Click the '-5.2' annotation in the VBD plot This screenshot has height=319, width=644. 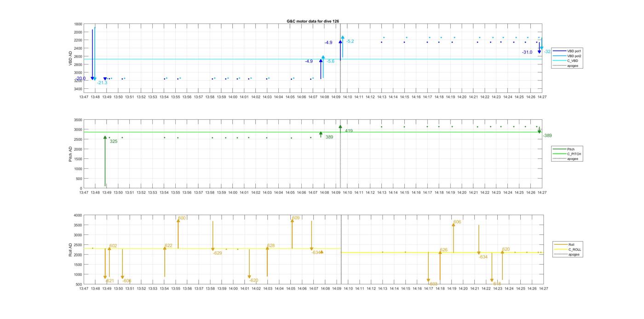pyautogui.click(x=350, y=41)
